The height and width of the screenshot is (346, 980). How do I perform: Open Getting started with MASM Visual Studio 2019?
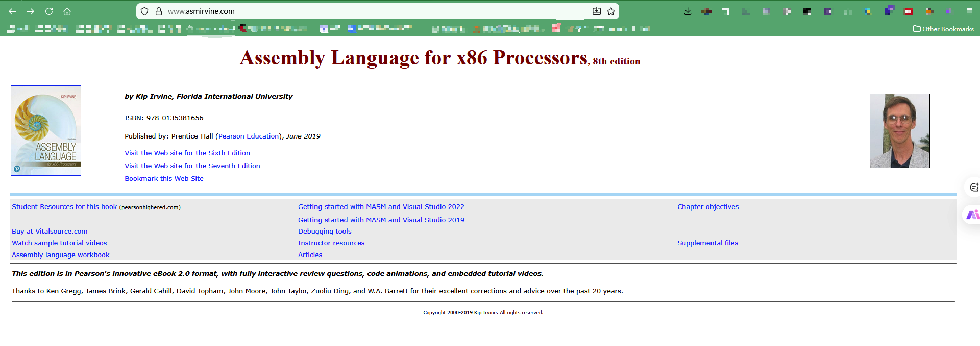pos(381,220)
